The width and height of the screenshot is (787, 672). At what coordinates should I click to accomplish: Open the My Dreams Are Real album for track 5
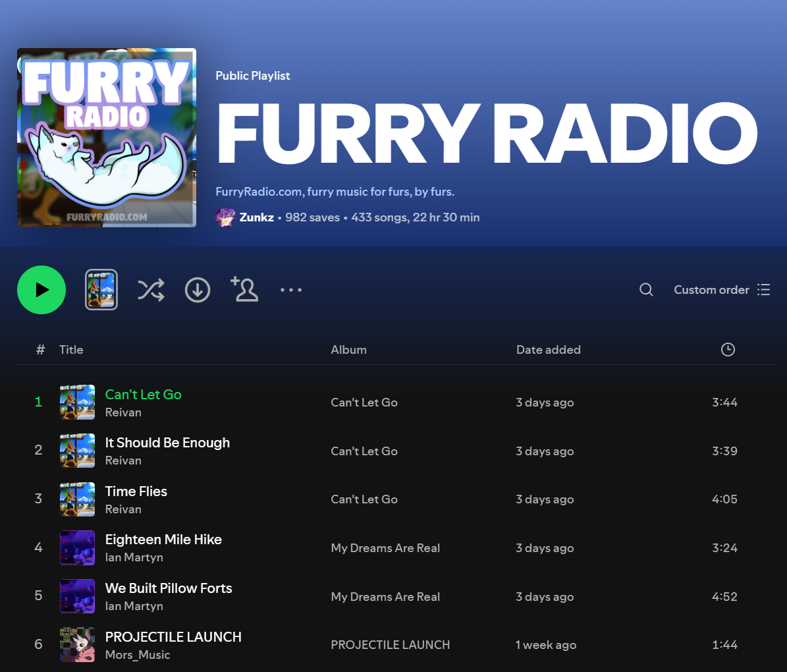click(385, 597)
